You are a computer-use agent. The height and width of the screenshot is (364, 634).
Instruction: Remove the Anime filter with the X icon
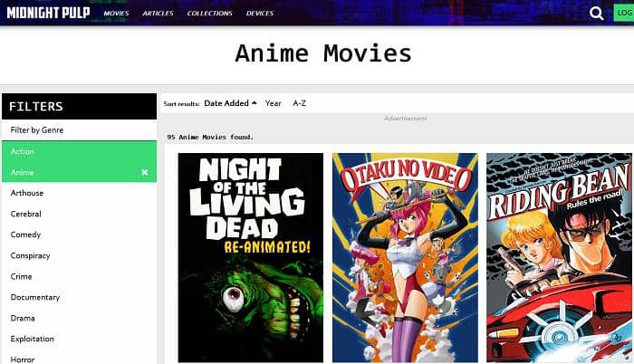pyautogui.click(x=144, y=172)
